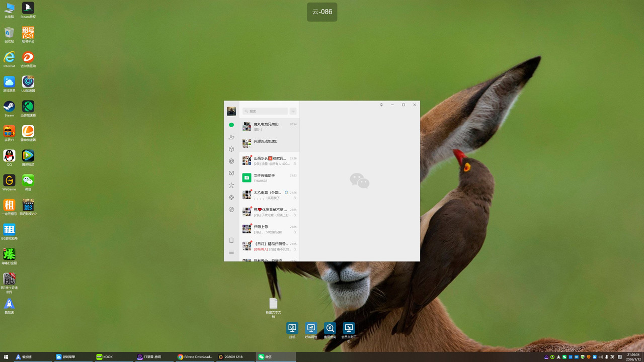644x362 pixels.
Task: Switch to KOOK taskbar item
Action: tap(115, 357)
